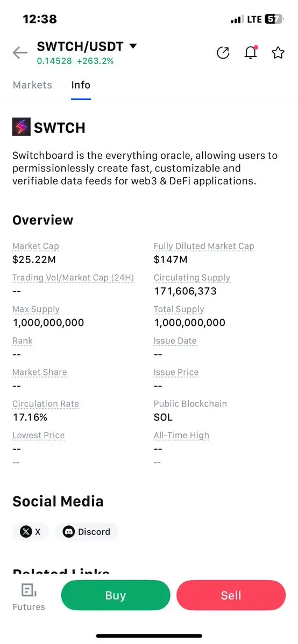The image size is (298, 644).
Task: Tap the red Sell button
Action: [231, 595]
